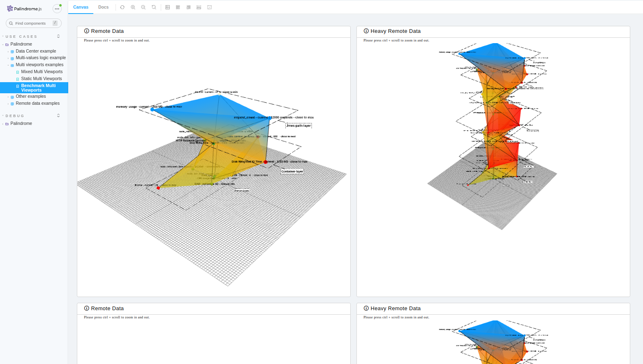
Task: Open the viewport size icon menu
Action: click(189, 7)
